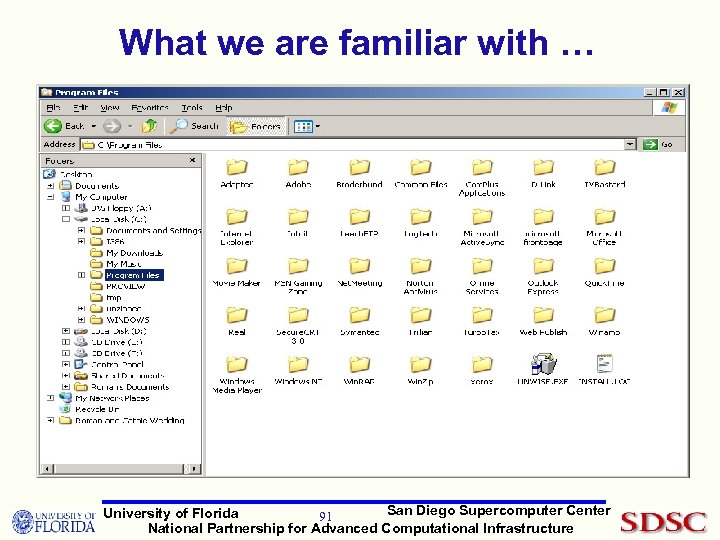Image resolution: width=720 pixels, height=540 pixels.
Task: Click the Forward arrow toolbar icon
Action: (112, 126)
